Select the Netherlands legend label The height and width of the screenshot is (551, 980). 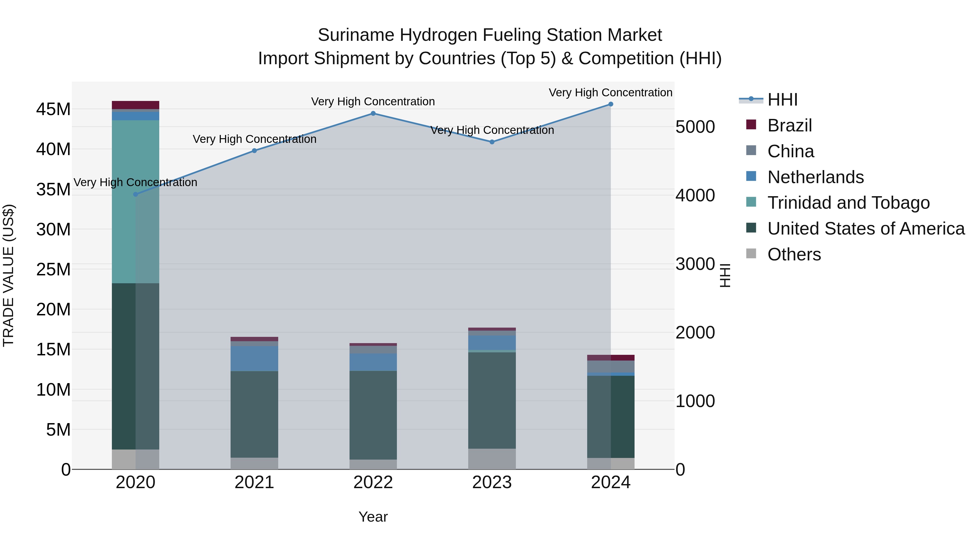(x=816, y=177)
